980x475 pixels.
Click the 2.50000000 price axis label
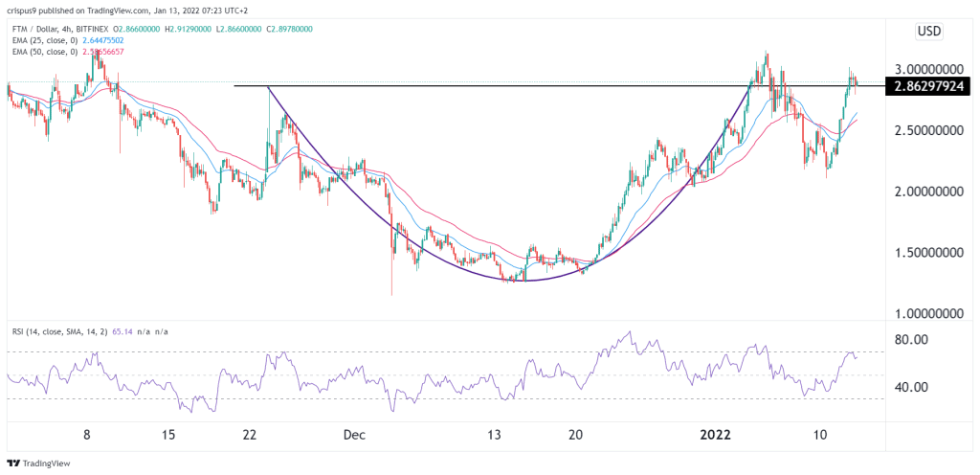point(928,130)
